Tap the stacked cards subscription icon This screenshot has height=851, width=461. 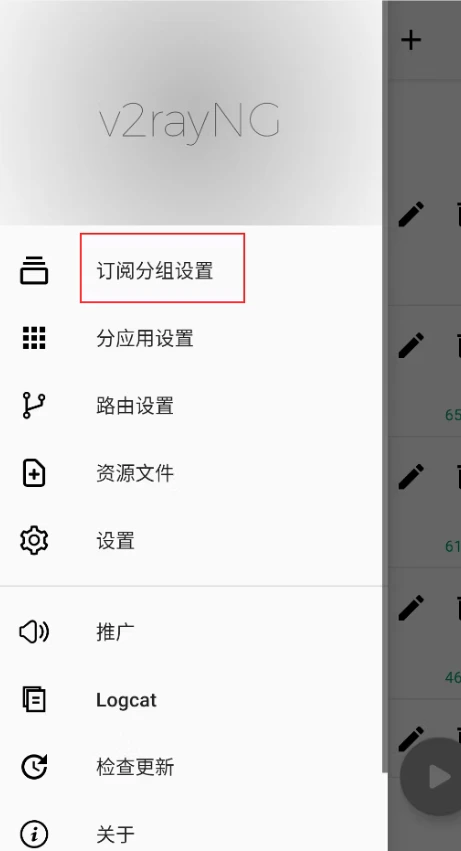[x=34, y=270]
